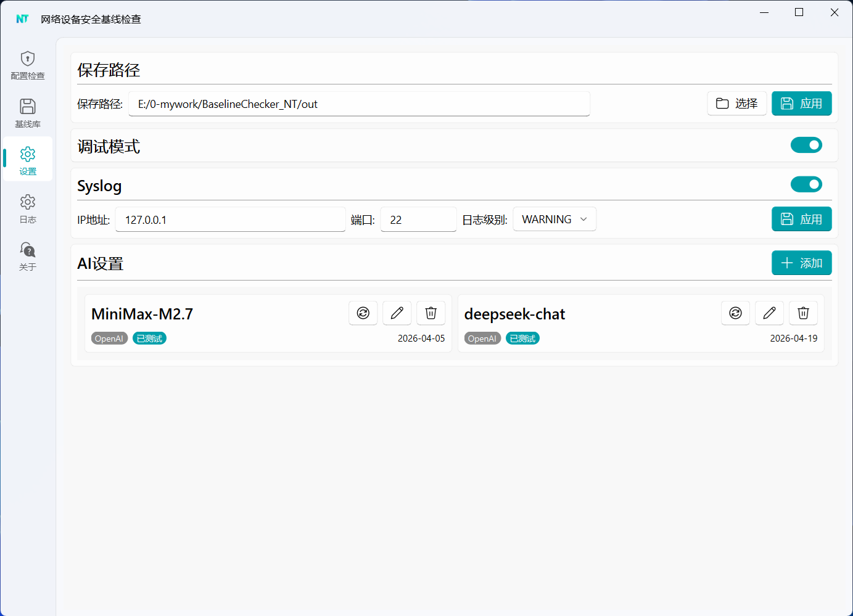This screenshot has height=616, width=853.
Task: Click the date 2026-04-19
Action: pos(794,339)
